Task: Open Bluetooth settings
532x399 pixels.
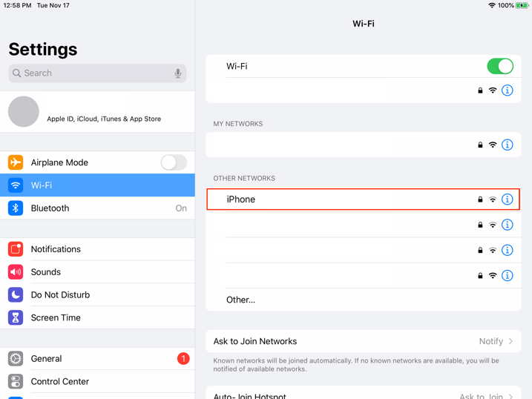Action: 97,208
